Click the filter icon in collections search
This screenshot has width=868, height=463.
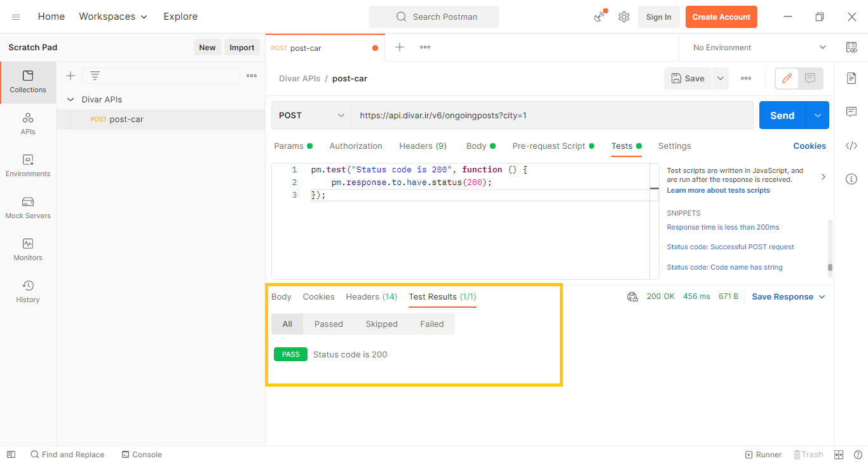(95, 76)
